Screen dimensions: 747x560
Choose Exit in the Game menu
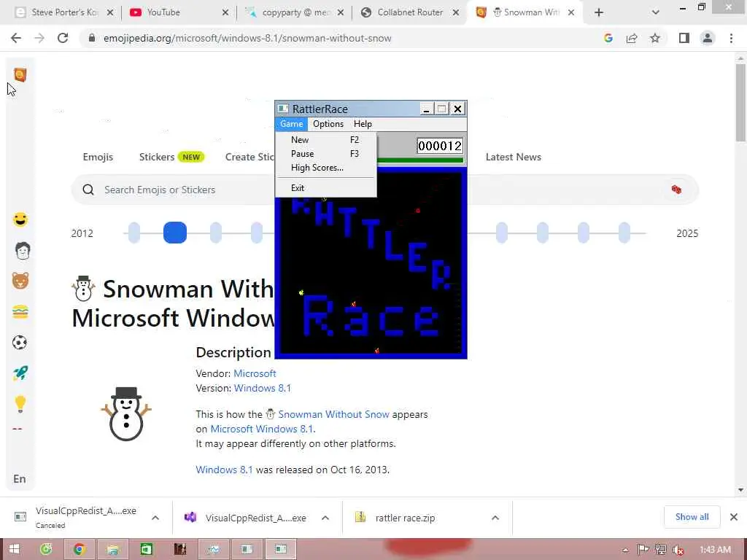(325, 187)
